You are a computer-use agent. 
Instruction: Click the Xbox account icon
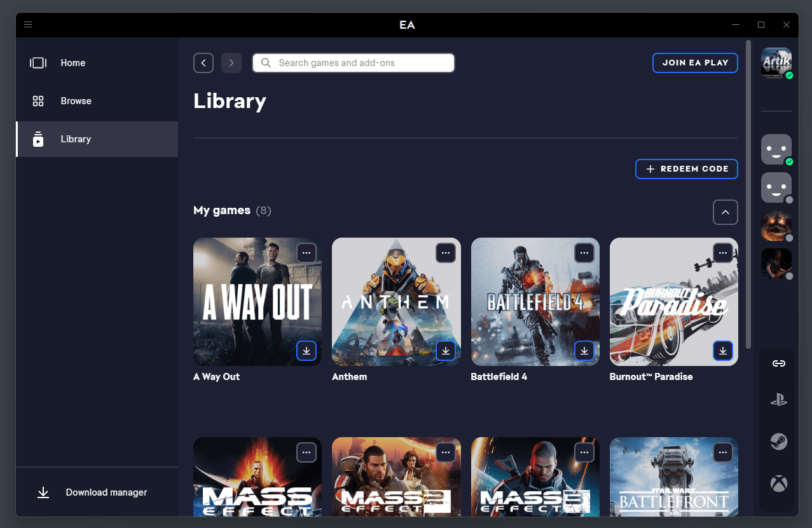[x=779, y=484]
